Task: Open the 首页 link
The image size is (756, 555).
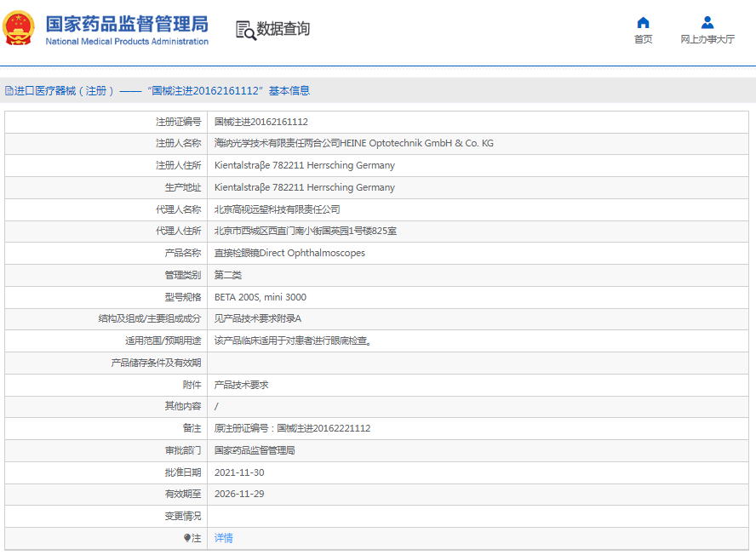Action: [643, 39]
